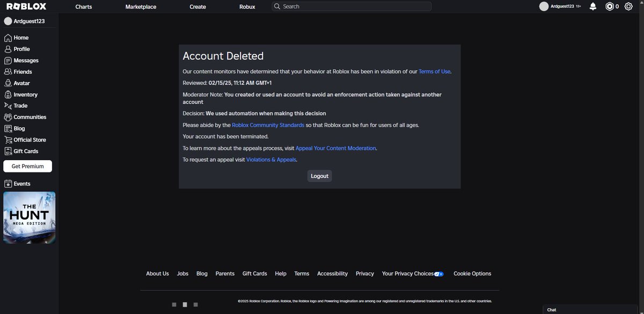The height and width of the screenshot is (314, 644).
Task: Click the search magnifier icon
Action: point(277,6)
